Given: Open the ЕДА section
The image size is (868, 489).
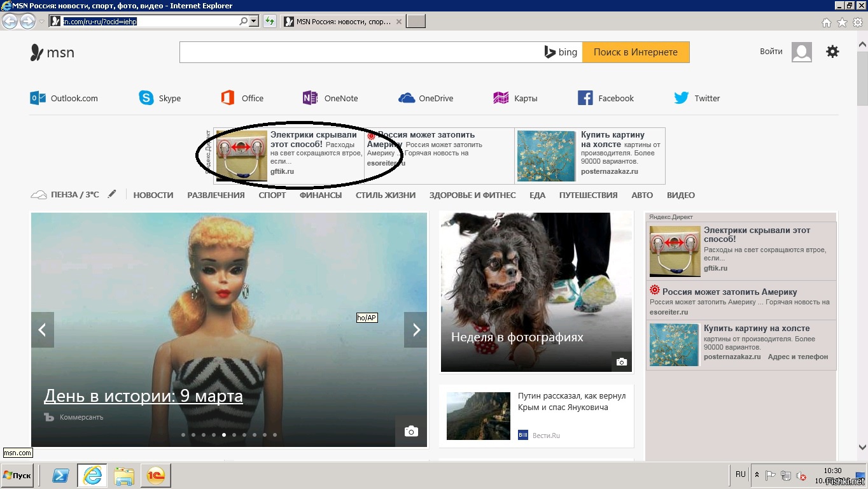Looking at the screenshot, I should tap(538, 195).
